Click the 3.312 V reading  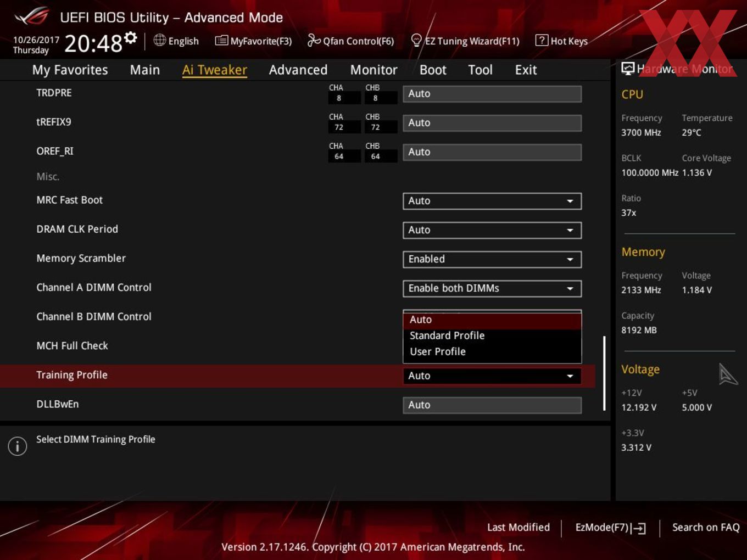pyautogui.click(x=636, y=448)
